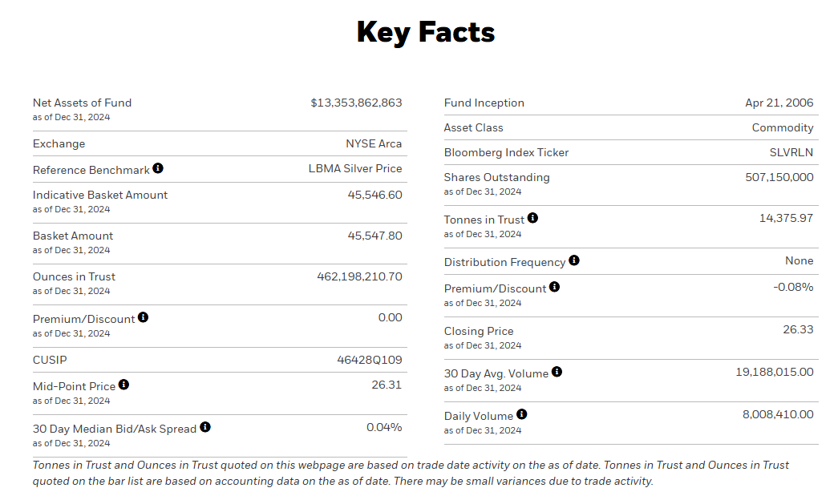Click the NYSE Arca exchange value
The width and height of the screenshot is (838, 504).
click(374, 144)
